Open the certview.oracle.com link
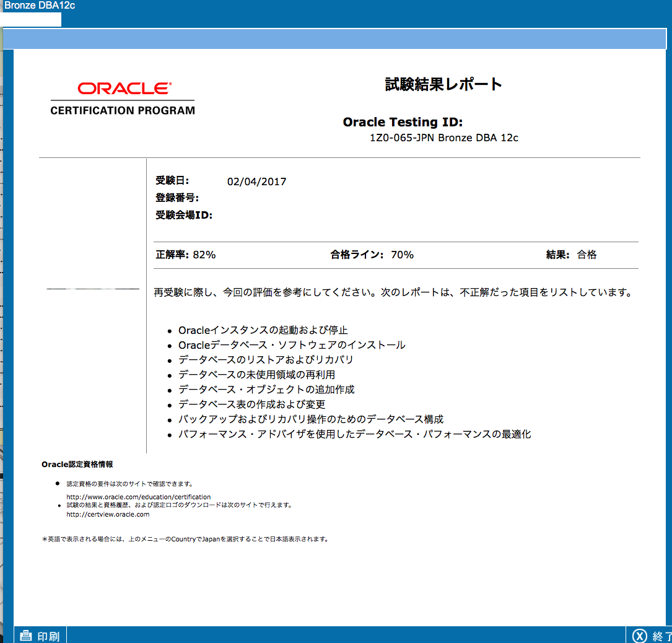The height and width of the screenshot is (643, 672). pos(108,514)
